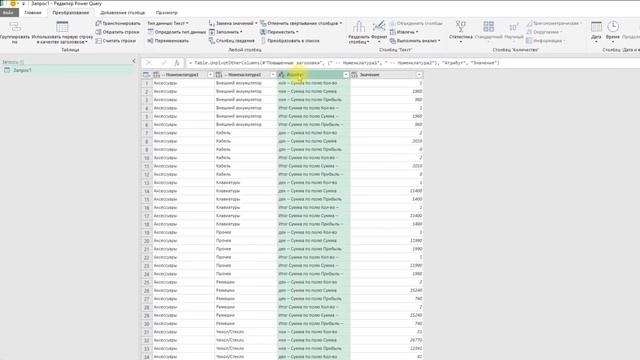
Task: Click row number 1 in the grid
Action: click(x=147, y=83)
